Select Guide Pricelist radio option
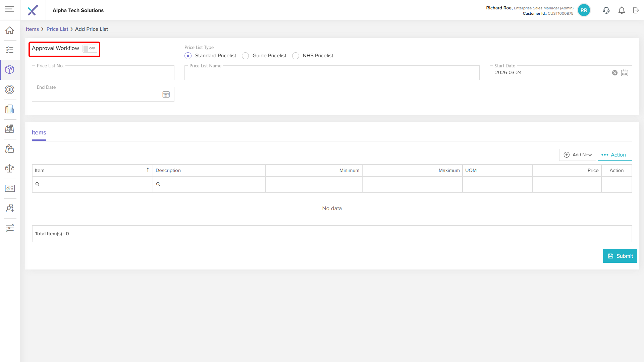 click(x=246, y=56)
